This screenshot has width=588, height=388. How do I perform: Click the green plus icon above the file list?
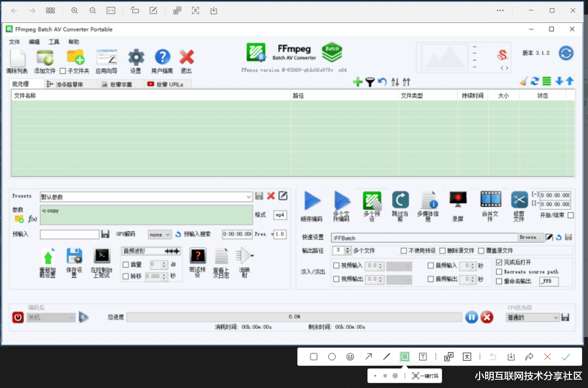(x=358, y=82)
